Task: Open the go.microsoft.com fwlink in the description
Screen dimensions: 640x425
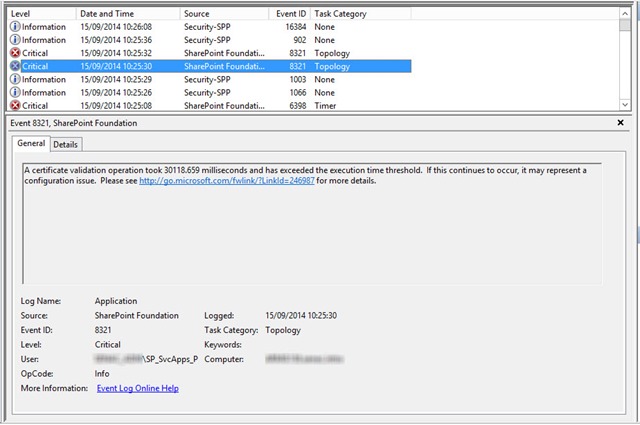Action: point(227,180)
